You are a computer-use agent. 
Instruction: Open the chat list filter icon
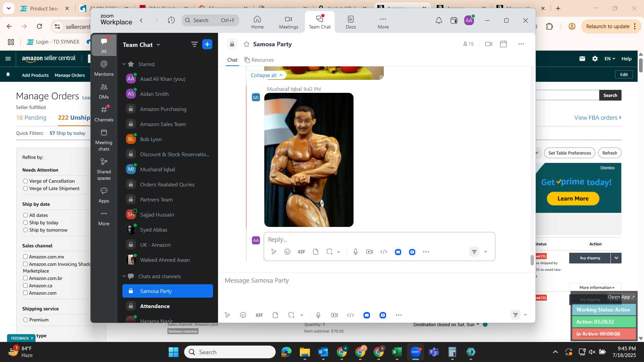pos(194,44)
